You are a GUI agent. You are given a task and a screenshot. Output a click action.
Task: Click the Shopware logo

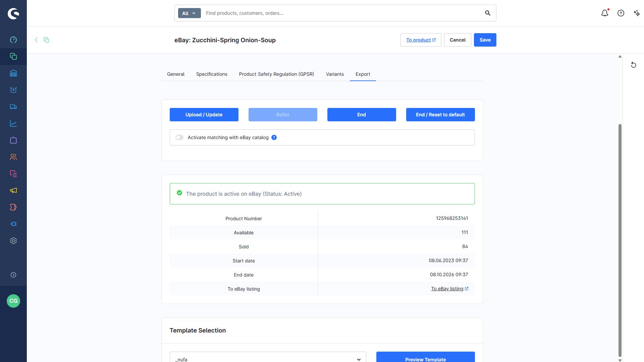(x=13, y=13)
